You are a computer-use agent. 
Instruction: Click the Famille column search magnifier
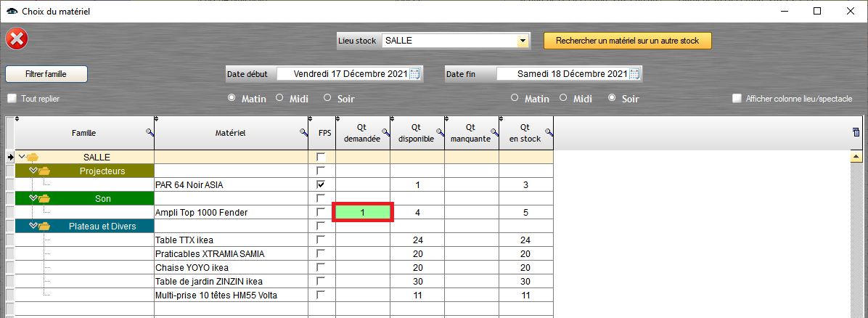click(x=150, y=132)
